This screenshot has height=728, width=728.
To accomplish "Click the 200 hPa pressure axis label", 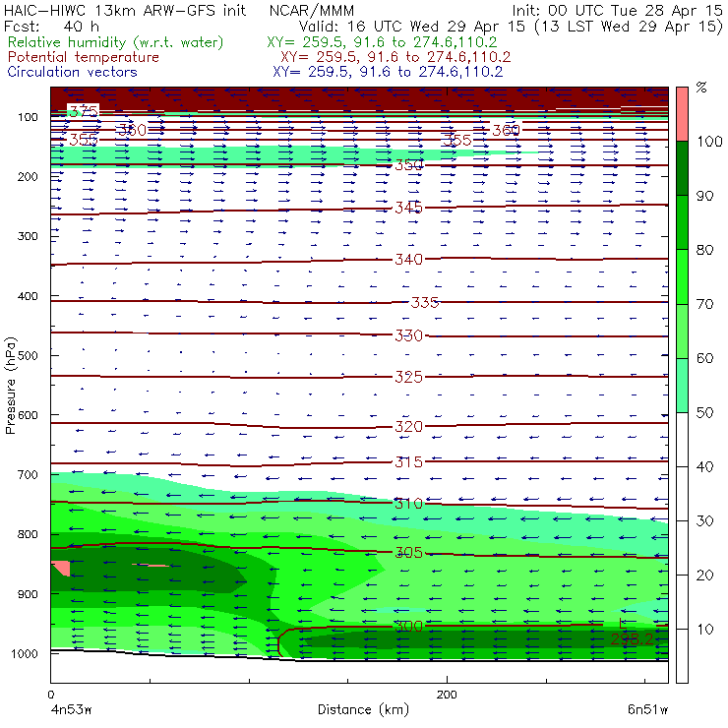I will [28, 177].
